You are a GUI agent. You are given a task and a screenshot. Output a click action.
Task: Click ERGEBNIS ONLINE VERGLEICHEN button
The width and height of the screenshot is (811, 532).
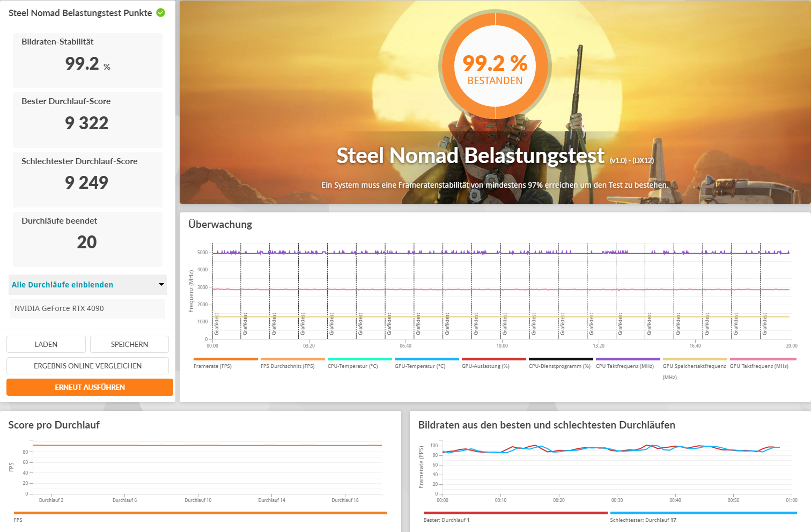point(87,366)
